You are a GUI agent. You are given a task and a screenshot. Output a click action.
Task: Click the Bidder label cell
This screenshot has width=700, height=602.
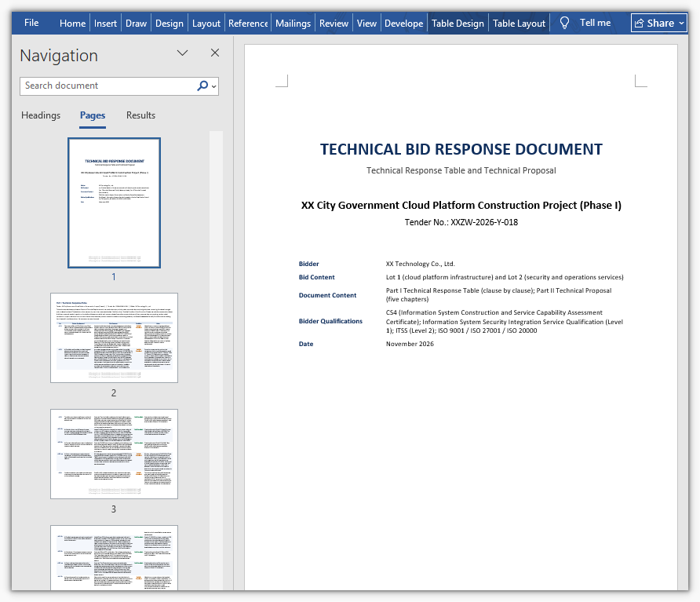pos(309,264)
